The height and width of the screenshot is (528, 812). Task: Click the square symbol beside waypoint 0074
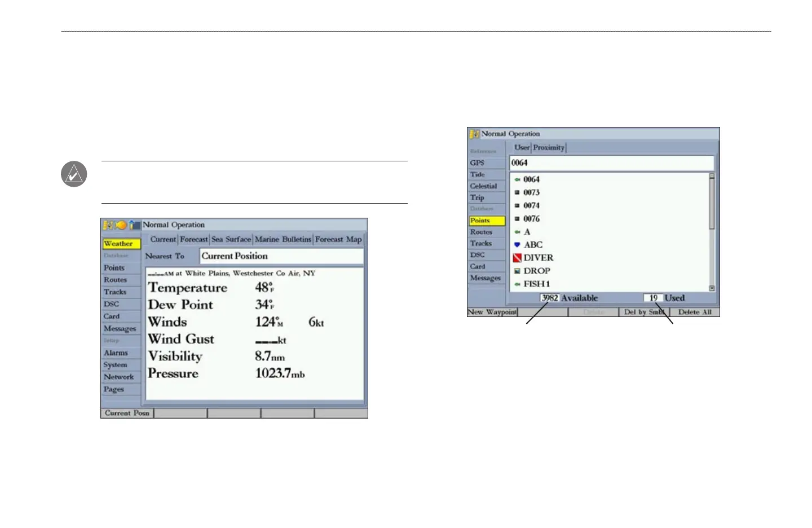click(517, 205)
